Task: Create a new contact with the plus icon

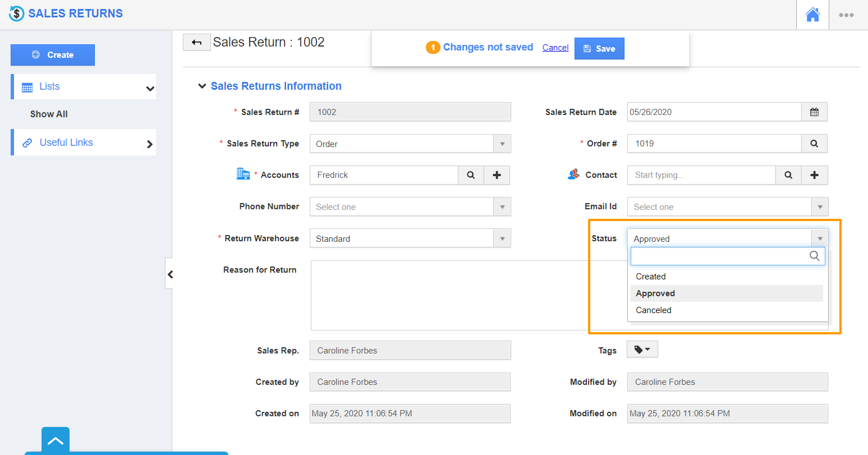Action: pyautogui.click(x=815, y=174)
